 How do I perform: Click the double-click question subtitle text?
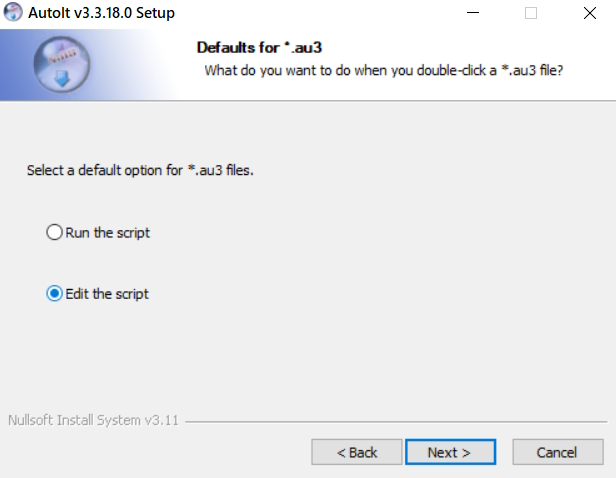(384, 70)
